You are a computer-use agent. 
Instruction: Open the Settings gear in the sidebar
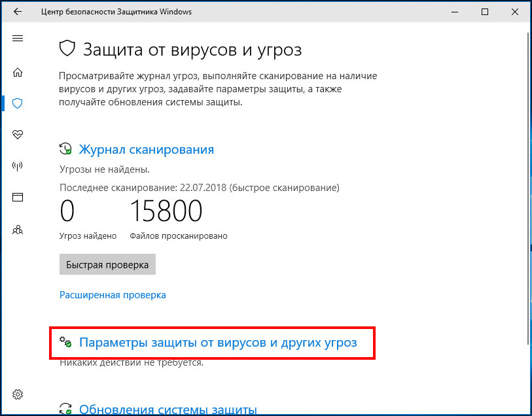[18, 394]
